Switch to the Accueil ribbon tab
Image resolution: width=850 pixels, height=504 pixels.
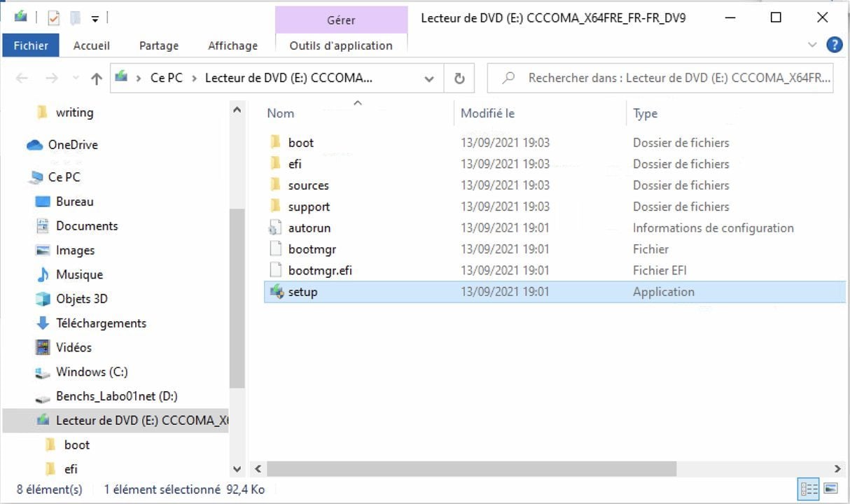[92, 45]
